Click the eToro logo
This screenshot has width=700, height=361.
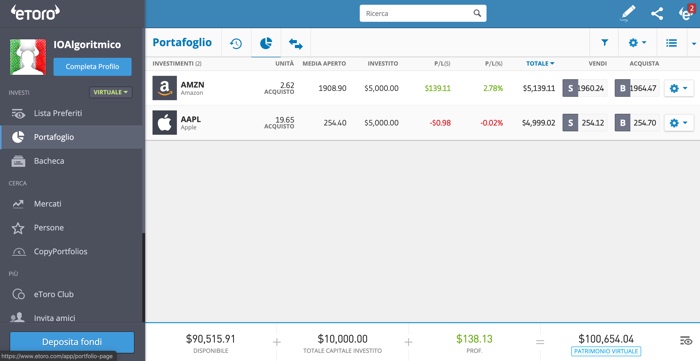[35, 12]
